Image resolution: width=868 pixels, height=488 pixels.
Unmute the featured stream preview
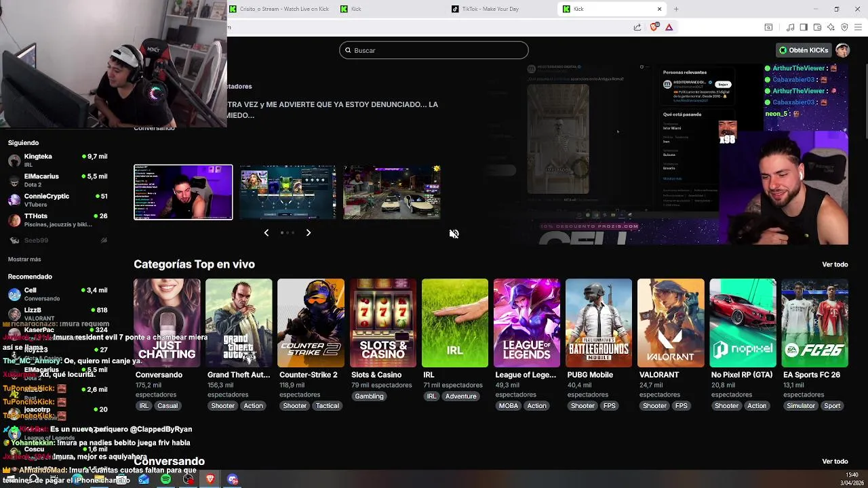point(454,234)
